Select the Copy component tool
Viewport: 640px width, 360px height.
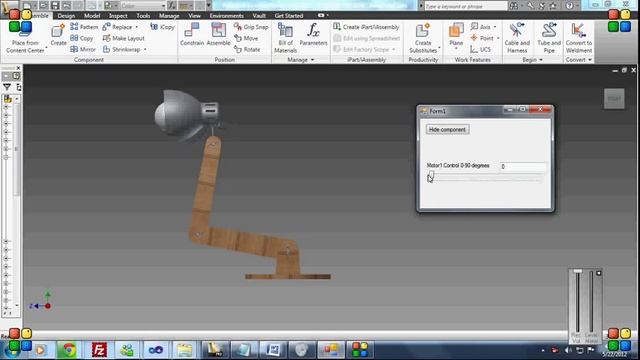tap(82, 38)
